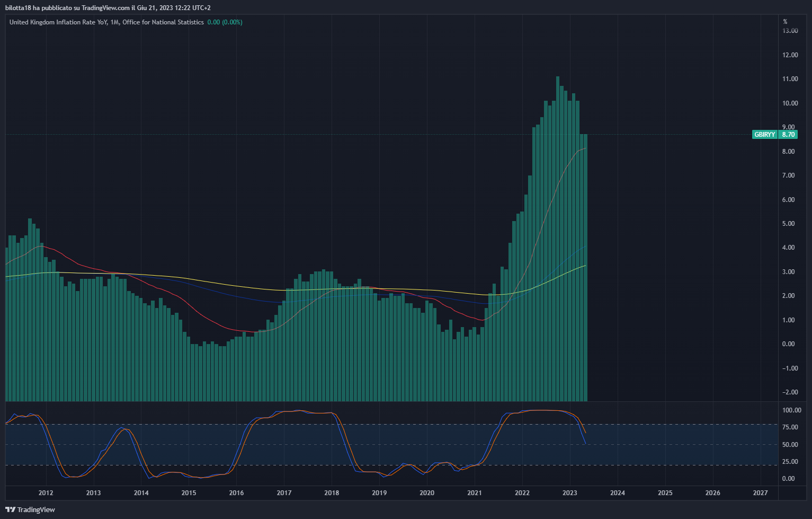The height and width of the screenshot is (519, 812).
Task: Click the 2012 label on time axis
Action: tap(46, 493)
